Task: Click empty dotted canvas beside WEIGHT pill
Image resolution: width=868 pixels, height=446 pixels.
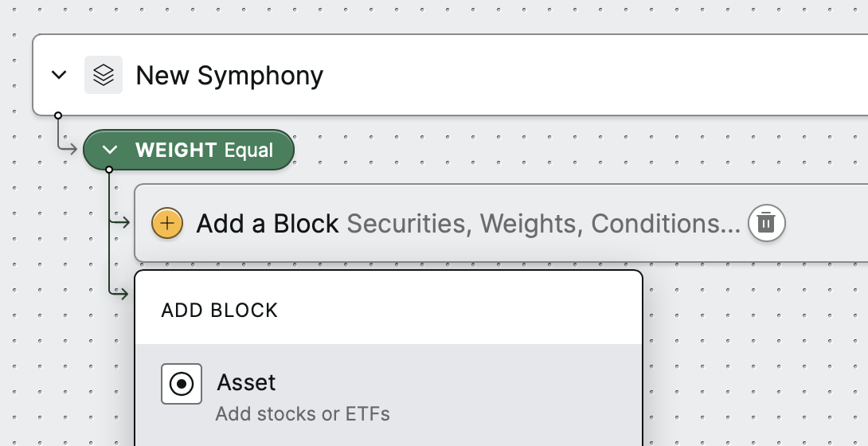Action: pos(499,150)
